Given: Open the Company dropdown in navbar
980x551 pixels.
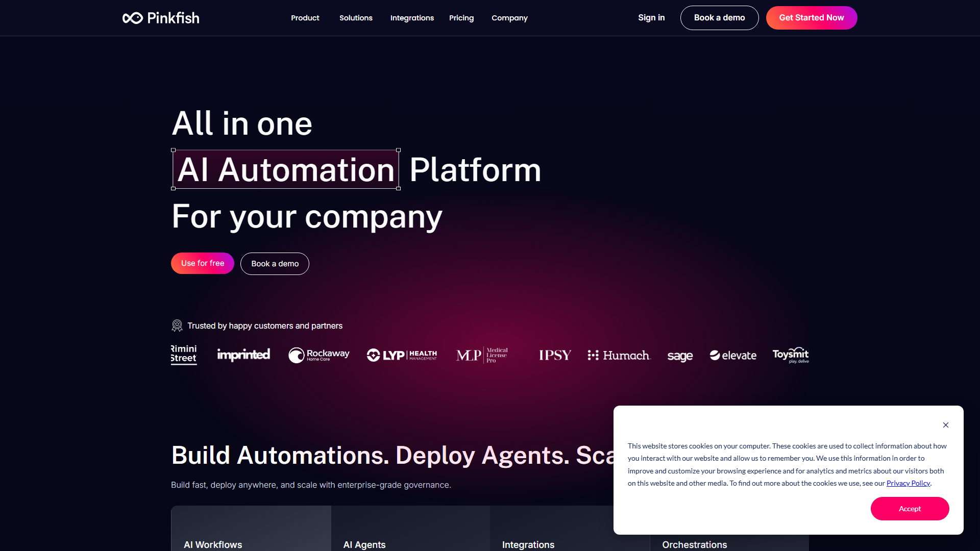Looking at the screenshot, I should click(509, 18).
